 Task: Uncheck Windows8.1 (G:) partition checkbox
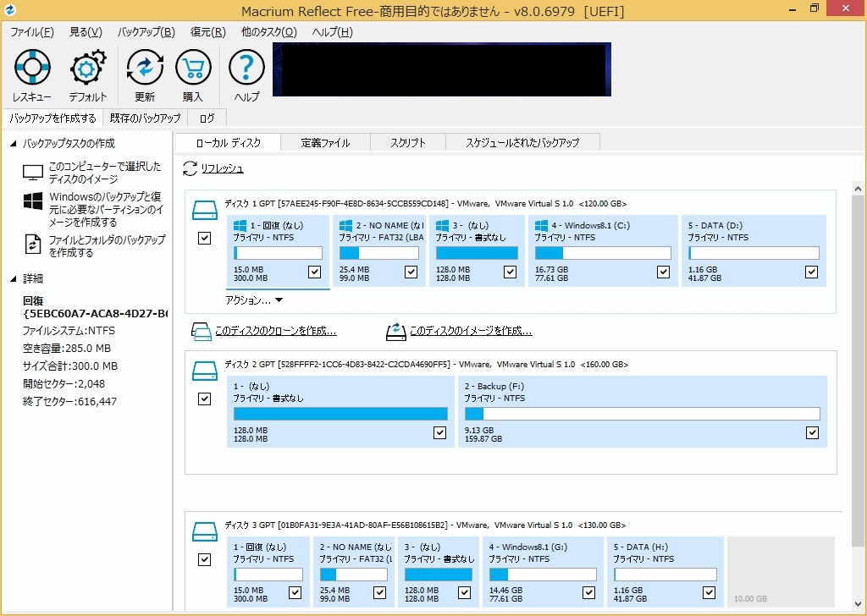click(x=589, y=593)
